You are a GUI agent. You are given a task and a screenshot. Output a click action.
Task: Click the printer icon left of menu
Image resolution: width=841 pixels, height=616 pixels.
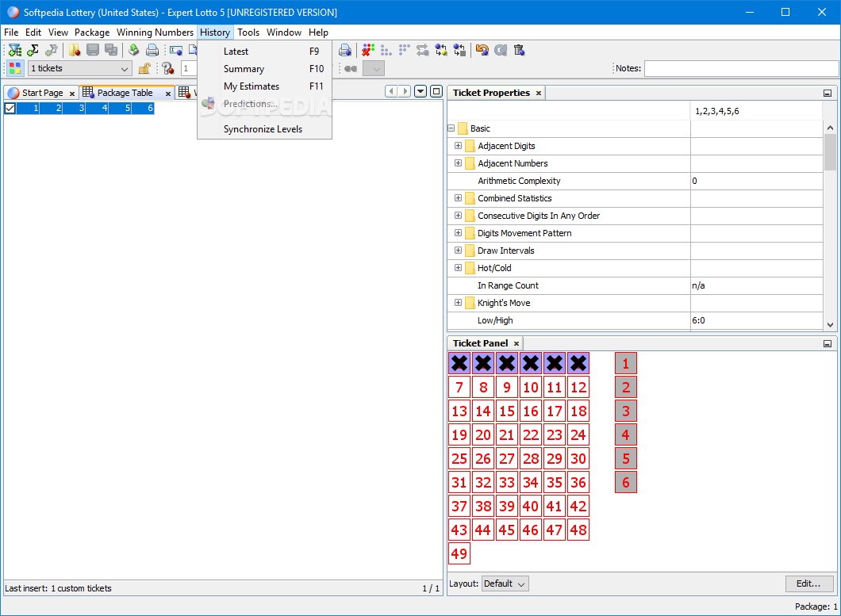pyautogui.click(x=152, y=51)
